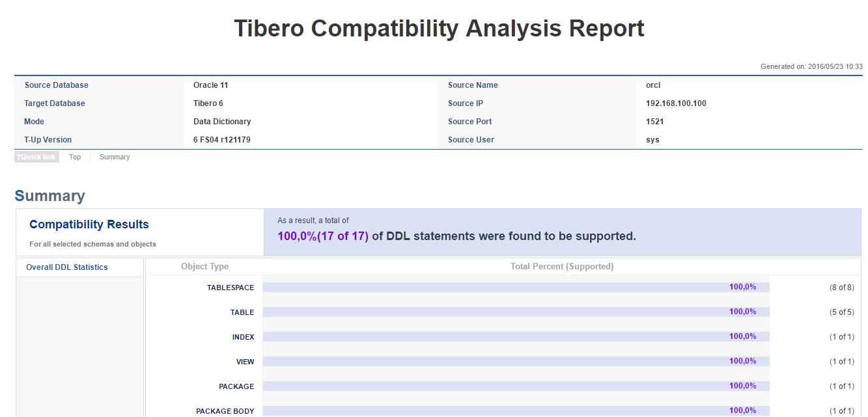
Task: Click the Overall DDL Statistics tab
Action: 66,267
